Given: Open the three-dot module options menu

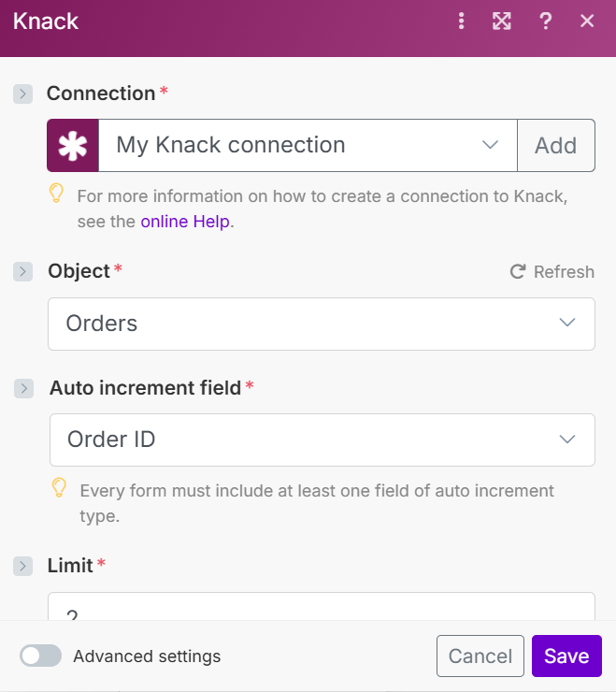Looking at the screenshot, I should 461,22.
